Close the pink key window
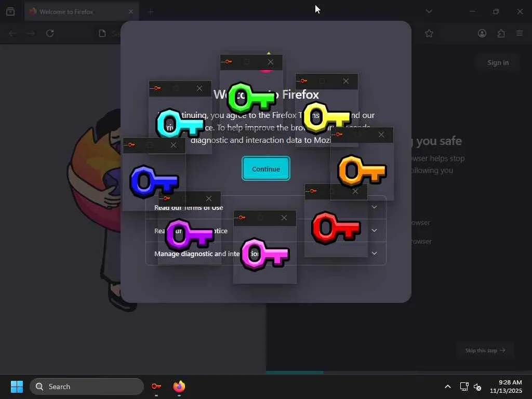The image size is (532, 399). [x=284, y=218]
